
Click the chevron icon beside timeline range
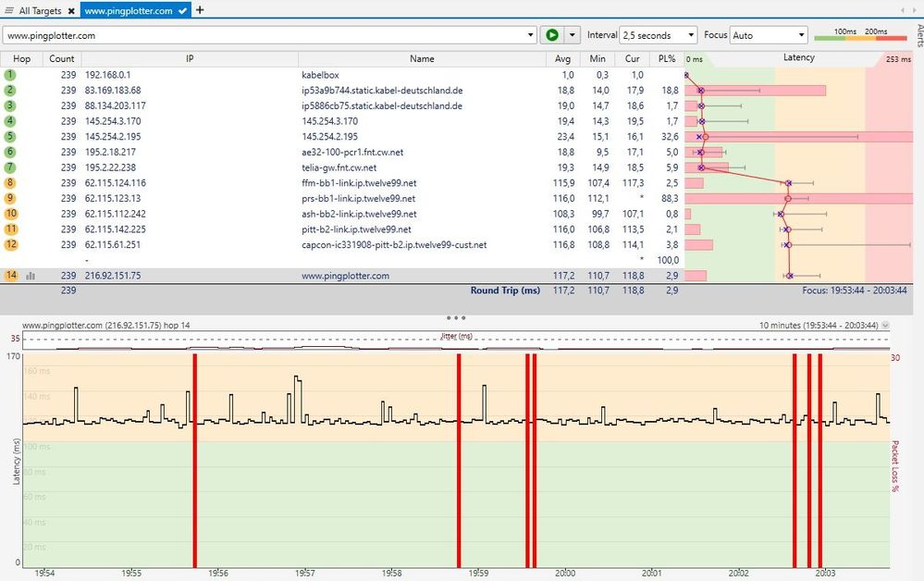pos(885,326)
